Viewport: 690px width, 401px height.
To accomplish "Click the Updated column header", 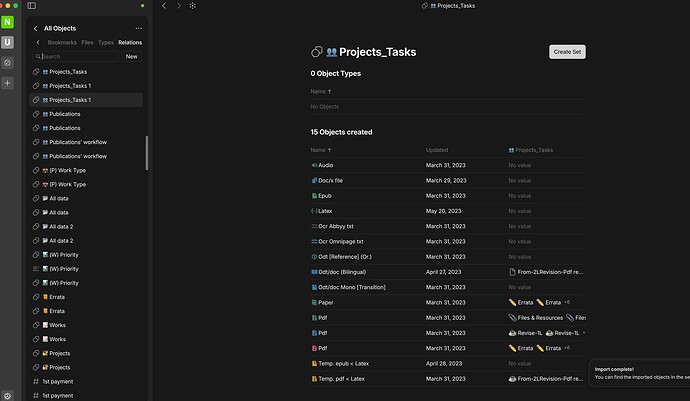I will point(437,150).
